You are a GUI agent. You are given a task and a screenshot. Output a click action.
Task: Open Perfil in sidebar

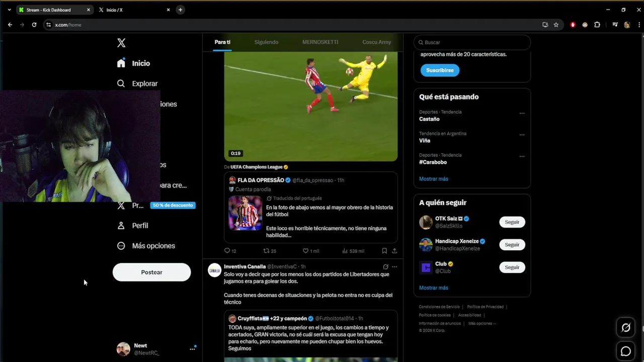click(132, 226)
